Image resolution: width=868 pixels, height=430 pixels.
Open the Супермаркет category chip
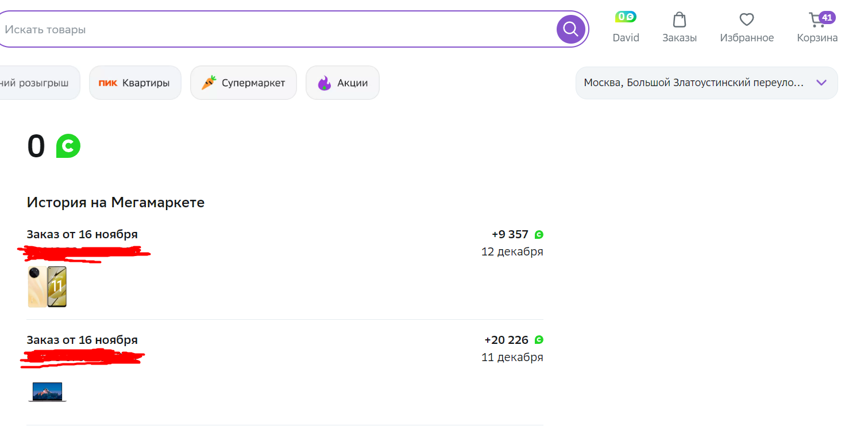click(x=244, y=83)
